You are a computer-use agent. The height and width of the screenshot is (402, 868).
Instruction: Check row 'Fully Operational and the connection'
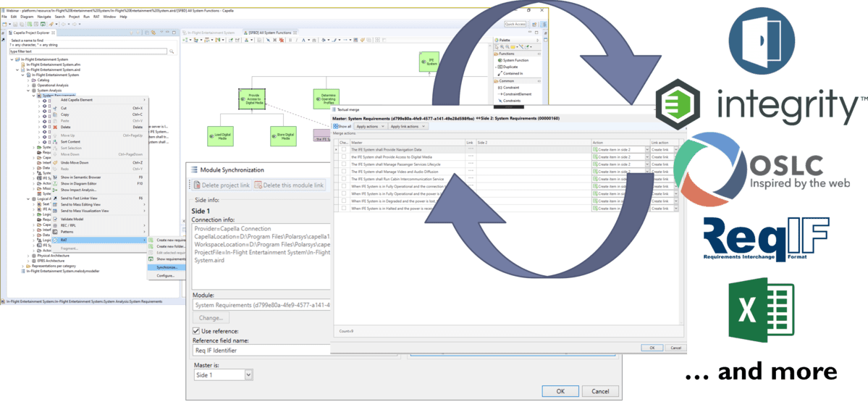tap(343, 186)
